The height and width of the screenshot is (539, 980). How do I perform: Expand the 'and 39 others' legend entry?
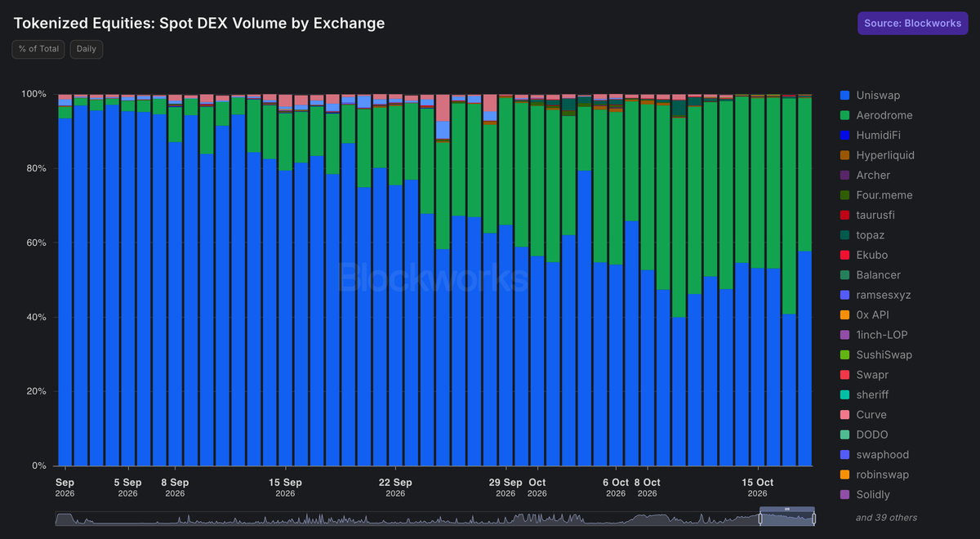(886, 517)
